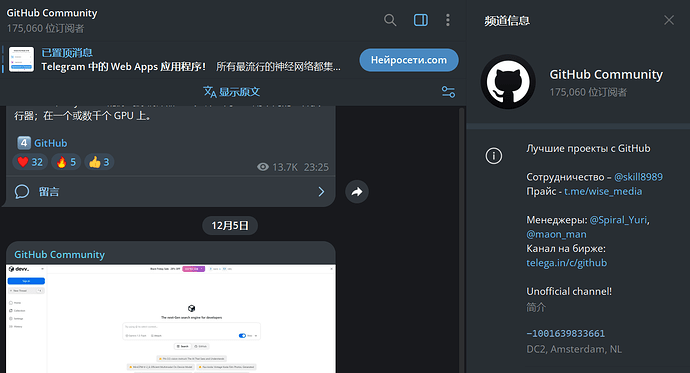690x373 pixels.
Task: Click 显示原文 to show original text
Action: pos(231,92)
